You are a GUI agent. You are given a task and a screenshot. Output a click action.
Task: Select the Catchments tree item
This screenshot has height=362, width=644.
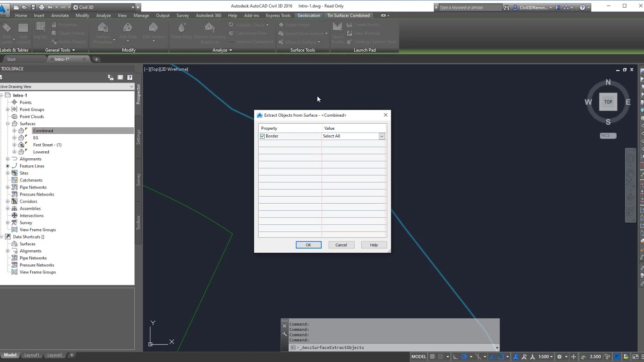click(31, 180)
